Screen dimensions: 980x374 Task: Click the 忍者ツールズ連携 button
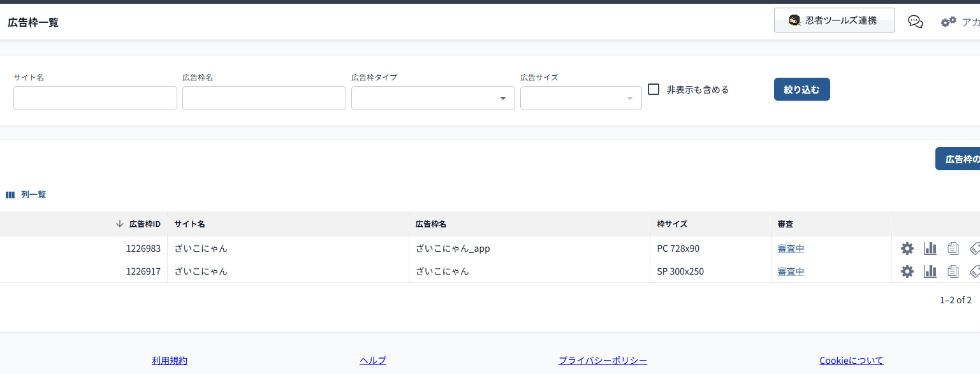[834, 20]
